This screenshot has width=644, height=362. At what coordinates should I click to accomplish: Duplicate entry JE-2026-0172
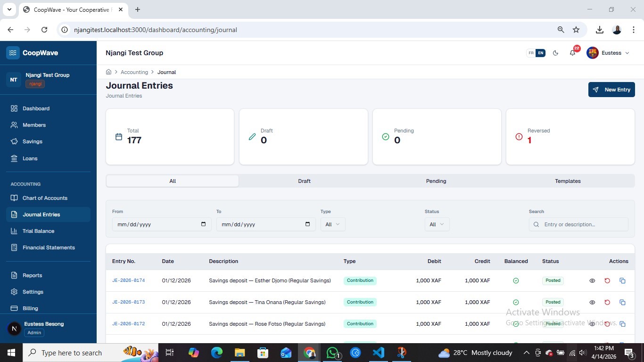pos(622,324)
